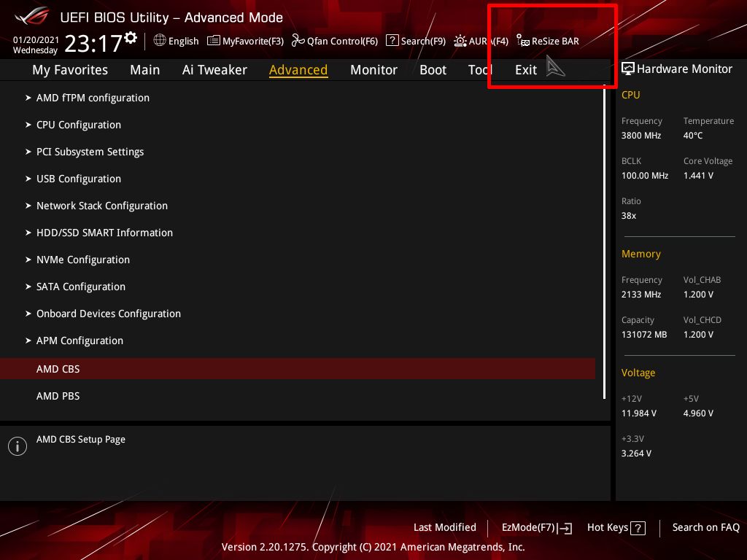The width and height of the screenshot is (747, 560).
Task: Click the Search(F9) question mark icon
Action: click(392, 41)
